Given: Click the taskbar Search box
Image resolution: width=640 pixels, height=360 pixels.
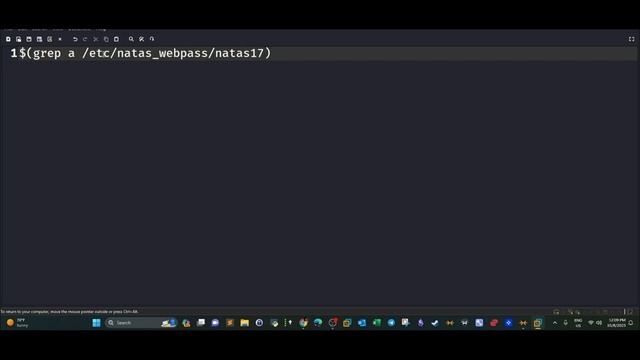Looking at the screenshot, I should click(141, 323).
